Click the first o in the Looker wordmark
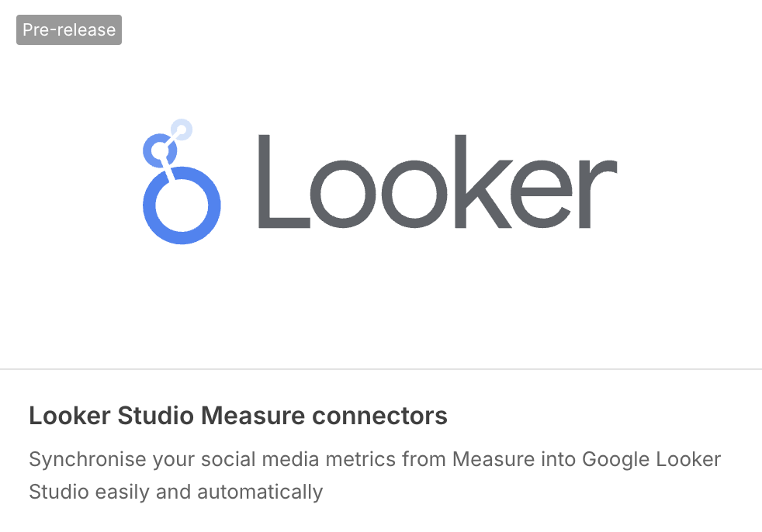Screen dimensions: 762x532 (x=344, y=194)
